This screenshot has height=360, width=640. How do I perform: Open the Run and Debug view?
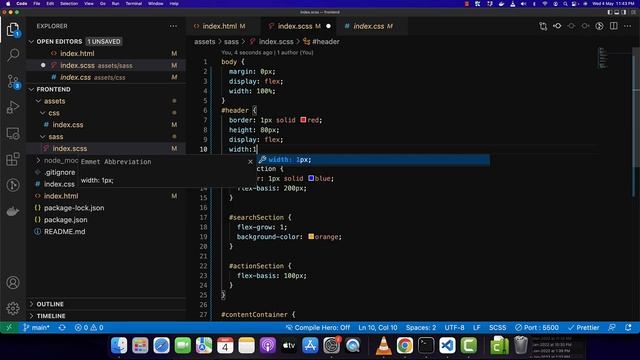(13, 107)
